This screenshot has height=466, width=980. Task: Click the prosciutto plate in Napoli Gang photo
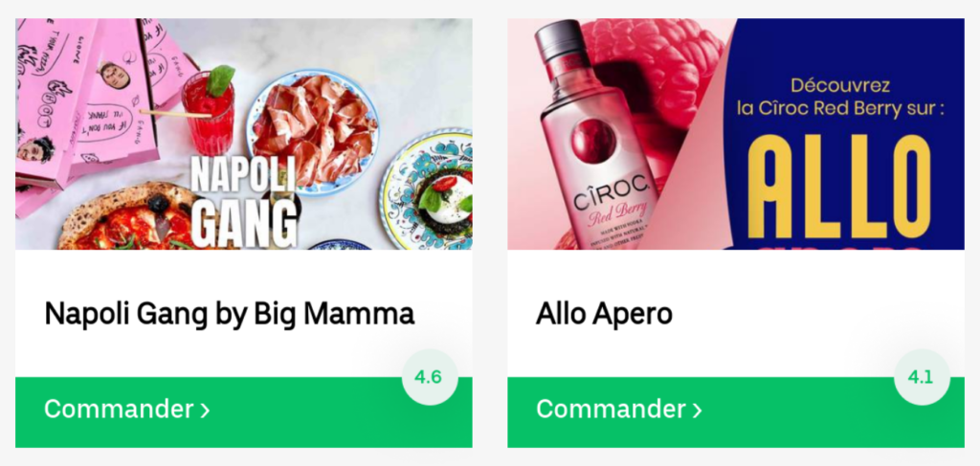pos(311,132)
